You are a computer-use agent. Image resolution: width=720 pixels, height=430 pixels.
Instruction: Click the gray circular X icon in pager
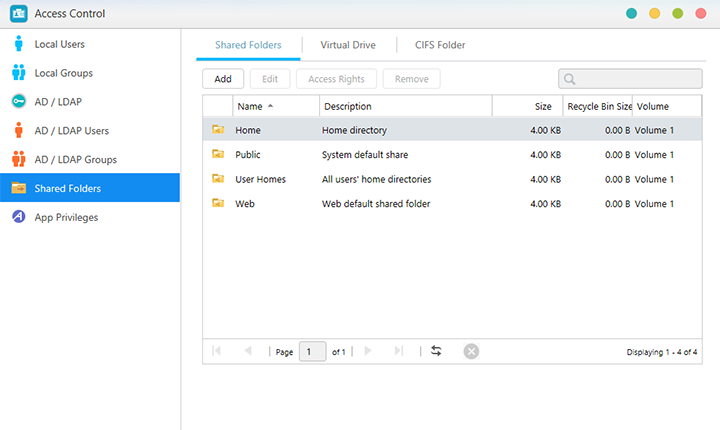pos(471,351)
